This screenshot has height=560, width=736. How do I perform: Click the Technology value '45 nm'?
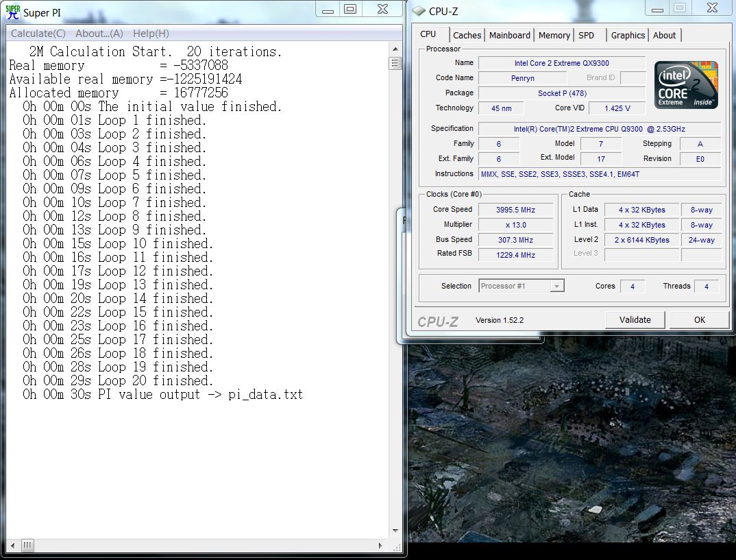(x=502, y=108)
